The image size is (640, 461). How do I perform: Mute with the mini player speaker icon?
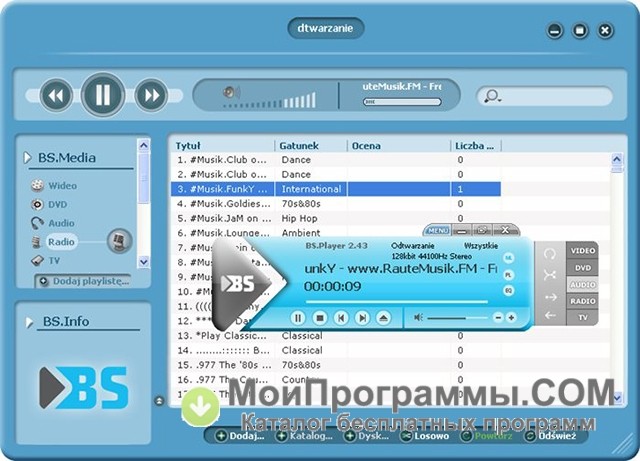(418, 317)
